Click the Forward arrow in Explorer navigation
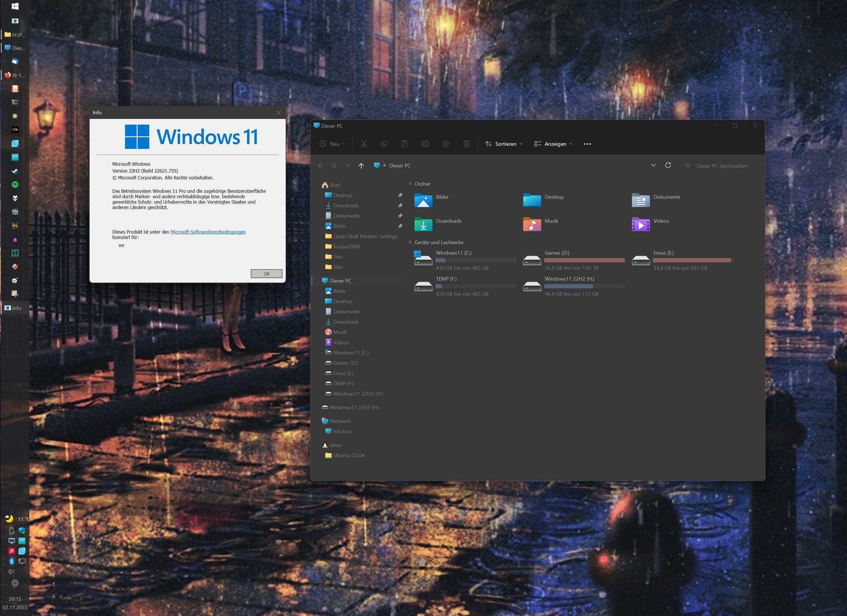Viewport: 847px width, 616px height. coord(334,166)
